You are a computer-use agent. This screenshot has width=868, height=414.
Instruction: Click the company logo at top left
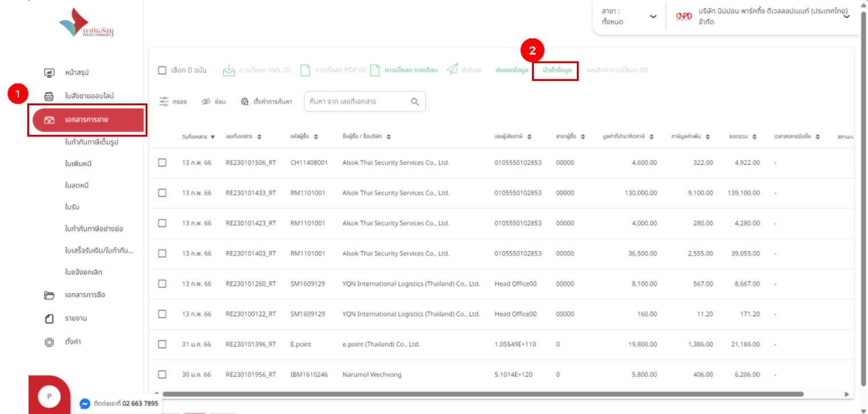coord(86,23)
